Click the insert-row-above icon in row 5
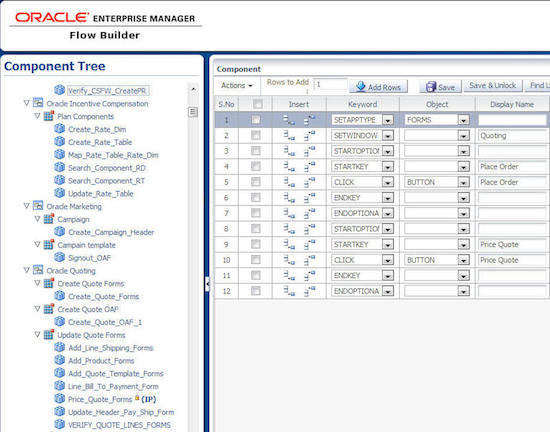 (310, 182)
